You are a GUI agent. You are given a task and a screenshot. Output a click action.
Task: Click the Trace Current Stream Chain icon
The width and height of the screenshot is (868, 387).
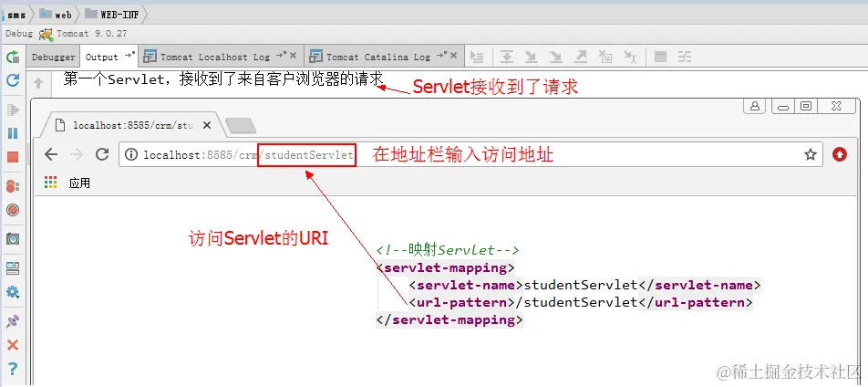click(x=686, y=57)
